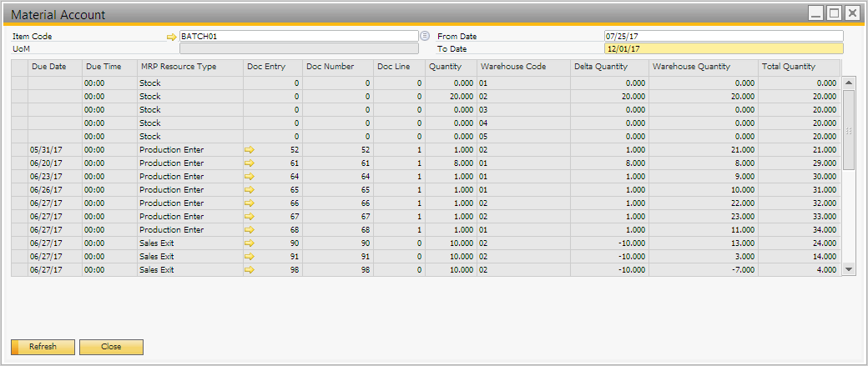This screenshot has height=366, width=868.
Task: Open the link arrow for Doc Entry 61
Action: pyautogui.click(x=249, y=163)
